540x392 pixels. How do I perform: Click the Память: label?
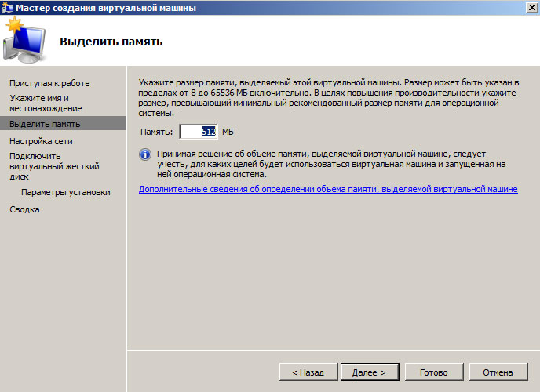click(x=156, y=132)
